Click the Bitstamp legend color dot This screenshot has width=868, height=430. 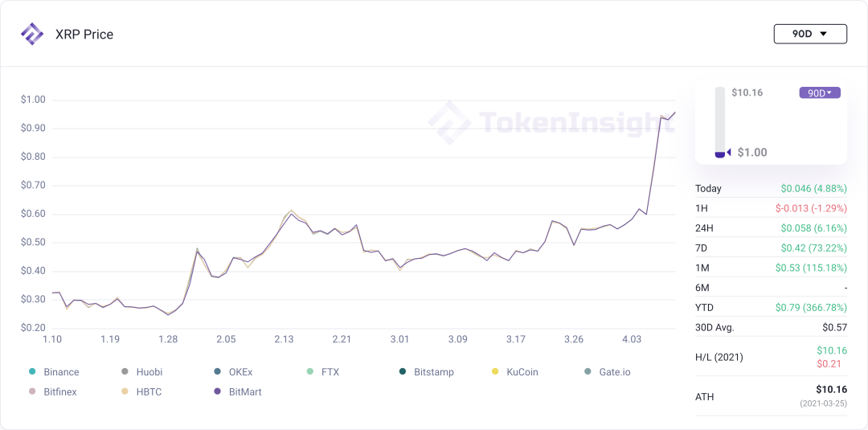(402, 372)
